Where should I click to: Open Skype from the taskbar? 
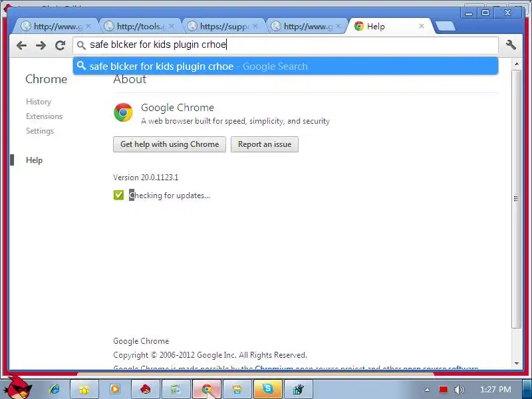[x=268, y=389]
